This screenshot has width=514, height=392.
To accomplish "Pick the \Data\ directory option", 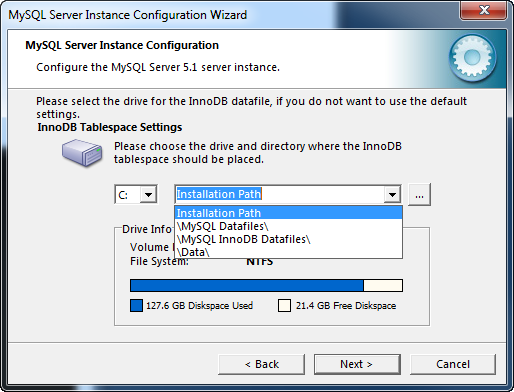I will 288,252.
